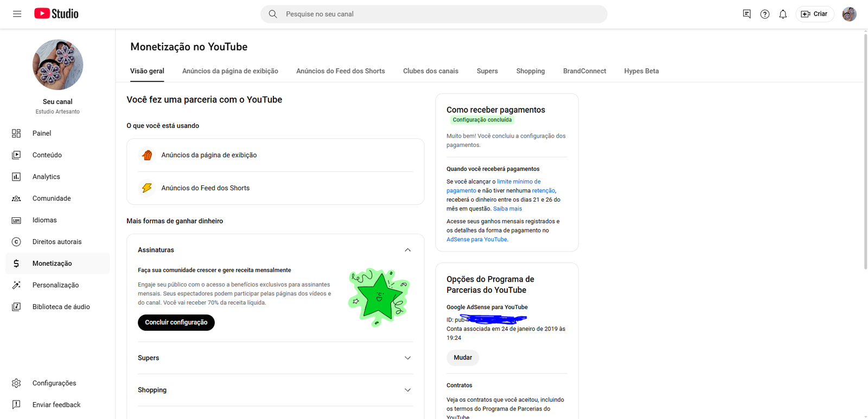Open the limite mínimo de pagamento link

point(493,186)
